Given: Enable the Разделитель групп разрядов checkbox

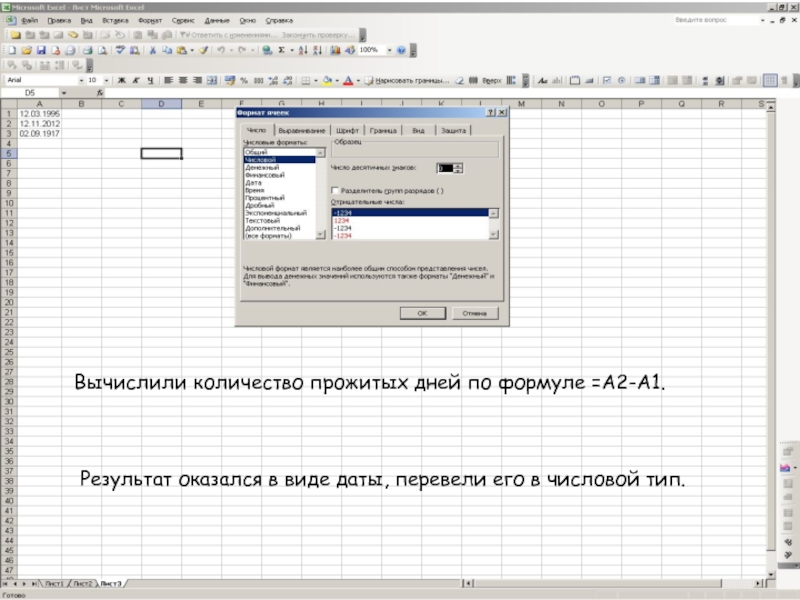Looking at the screenshot, I should [334, 190].
